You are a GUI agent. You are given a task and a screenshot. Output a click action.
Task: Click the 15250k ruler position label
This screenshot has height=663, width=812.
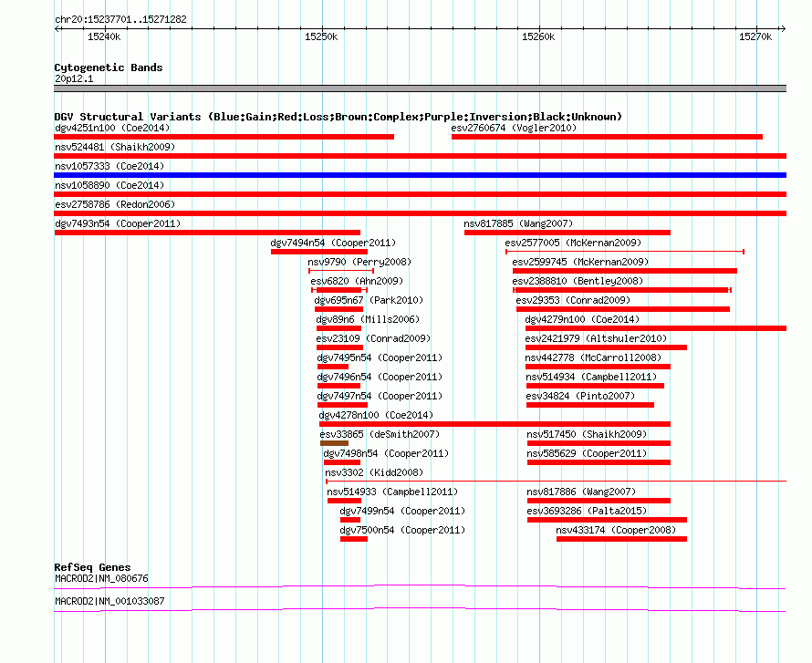(321, 36)
